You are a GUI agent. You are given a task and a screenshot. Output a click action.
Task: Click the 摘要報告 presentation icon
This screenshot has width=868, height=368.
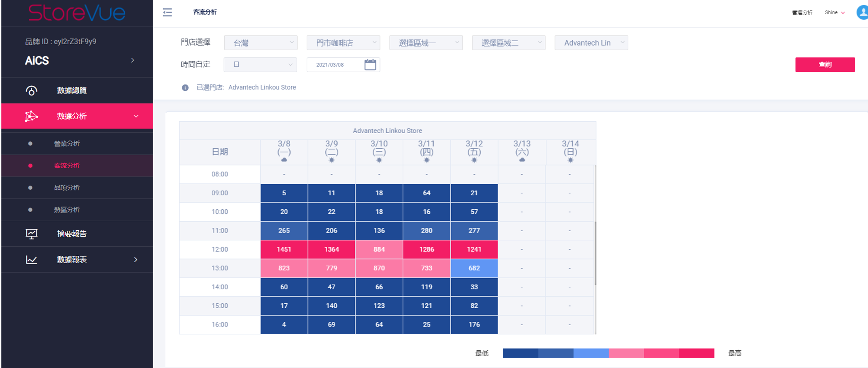[31, 234]
